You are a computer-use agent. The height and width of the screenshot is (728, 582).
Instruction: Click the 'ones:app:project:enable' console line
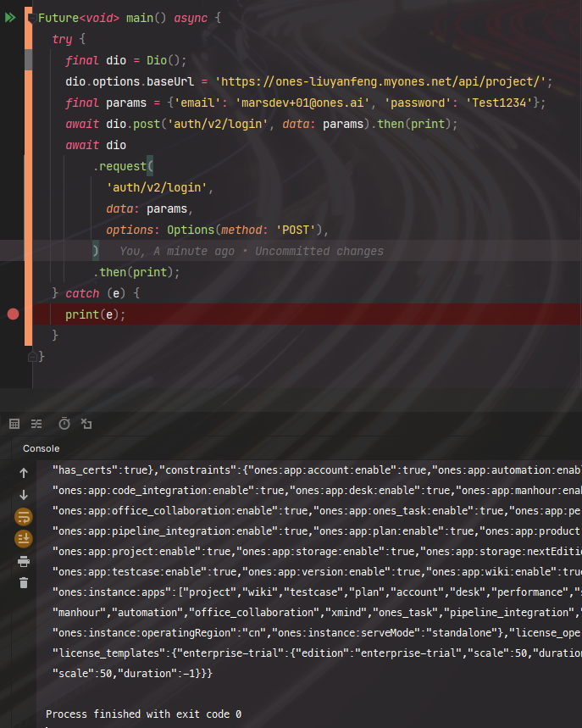coord(317,552)
